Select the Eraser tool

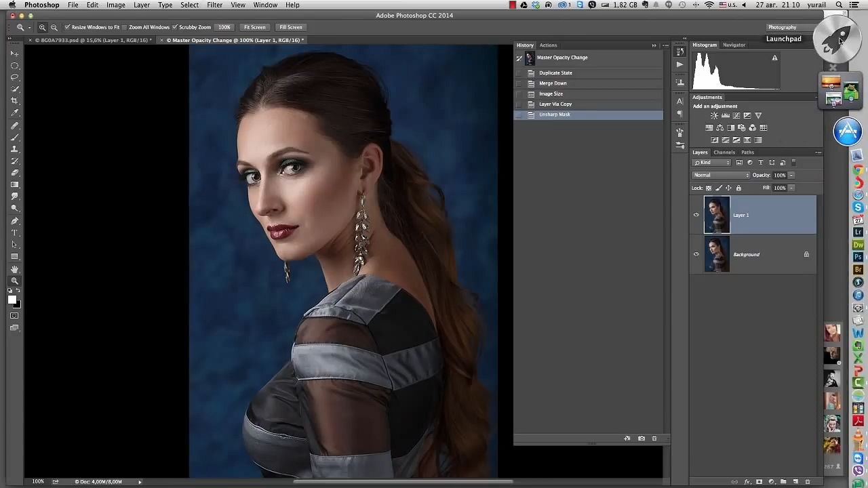pos(14,173)
